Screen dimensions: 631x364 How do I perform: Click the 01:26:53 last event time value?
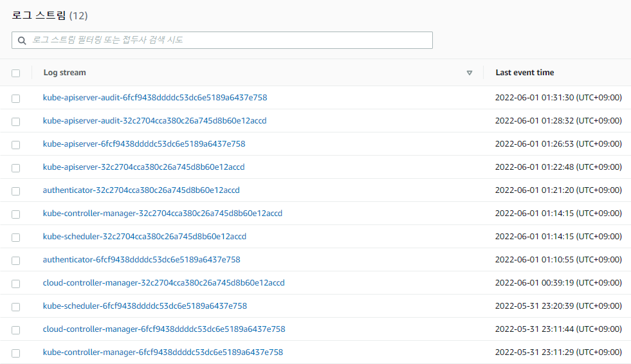558,144
